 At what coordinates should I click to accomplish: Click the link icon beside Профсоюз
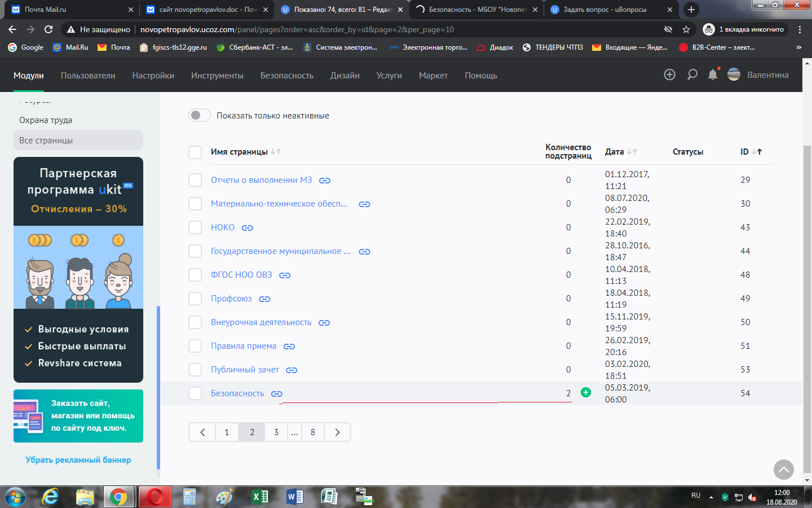(x=264, y=299)
